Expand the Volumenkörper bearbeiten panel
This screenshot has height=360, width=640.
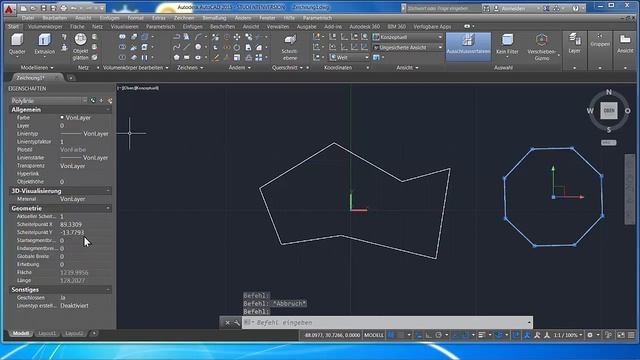(x=136, y=68)
